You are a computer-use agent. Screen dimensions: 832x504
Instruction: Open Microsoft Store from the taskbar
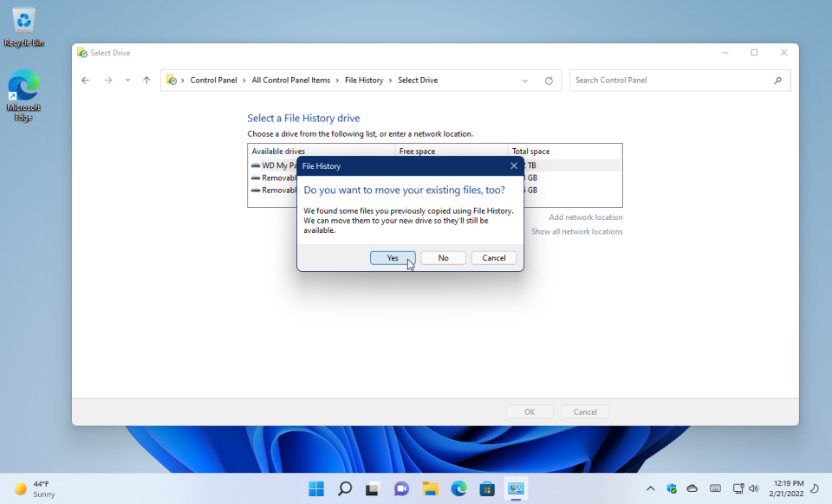[x=487, y=488]
